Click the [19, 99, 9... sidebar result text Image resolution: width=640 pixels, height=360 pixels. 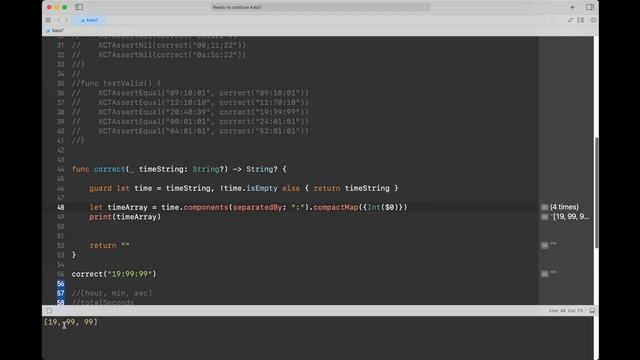pyautogui.click(x=570, y=217)
